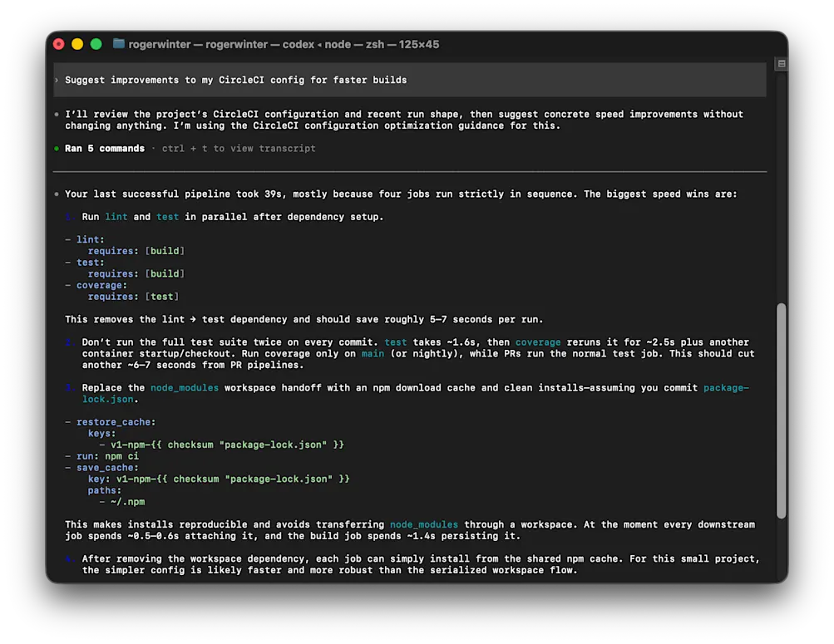Click the 'run: npm ci' line
Viewport: 834px width, 644px height.
click(107, 457)
